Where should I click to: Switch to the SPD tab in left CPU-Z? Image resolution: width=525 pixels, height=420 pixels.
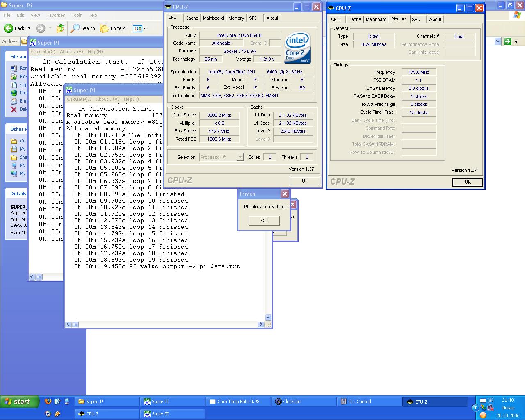point(253,18)
